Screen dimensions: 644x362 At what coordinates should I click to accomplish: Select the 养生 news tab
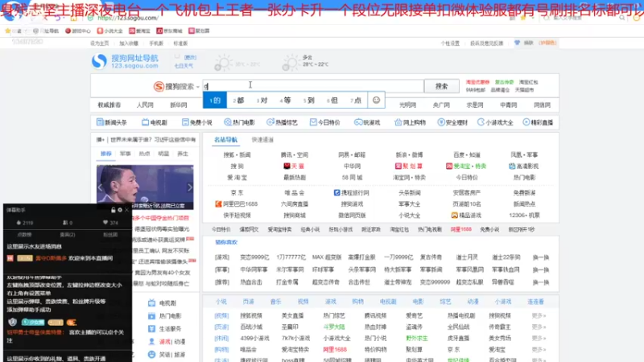click(183, 154)
